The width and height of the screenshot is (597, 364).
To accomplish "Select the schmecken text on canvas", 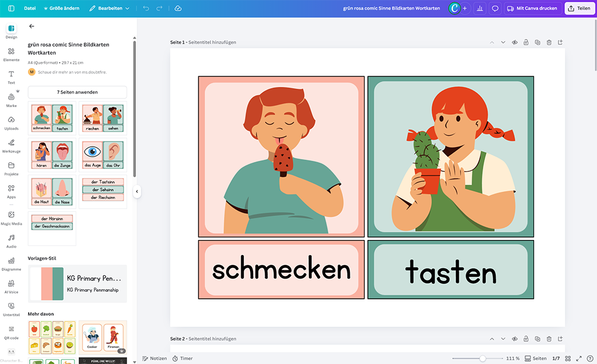I will pyautogui.click(x=282, y=269).
